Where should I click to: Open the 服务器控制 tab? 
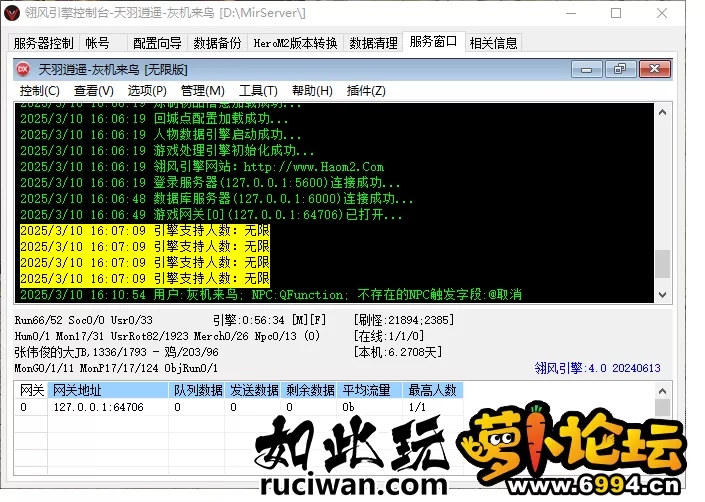44,43
